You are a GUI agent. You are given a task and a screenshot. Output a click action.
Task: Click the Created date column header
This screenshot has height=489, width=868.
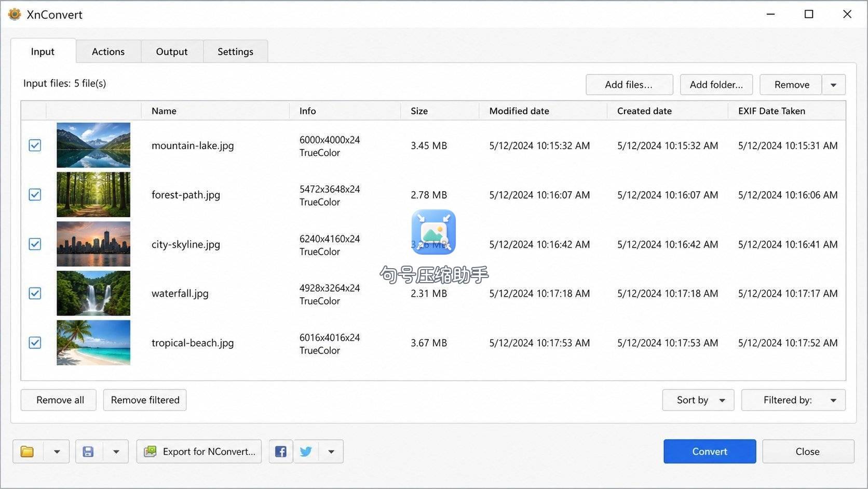point(668,111)
